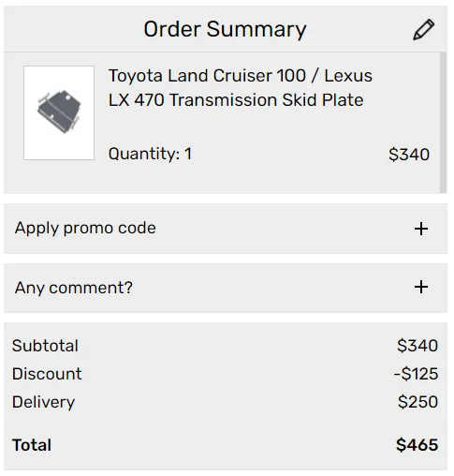Click the Apply promo code row background
This screenshot has height=476, width=454.
226,229
